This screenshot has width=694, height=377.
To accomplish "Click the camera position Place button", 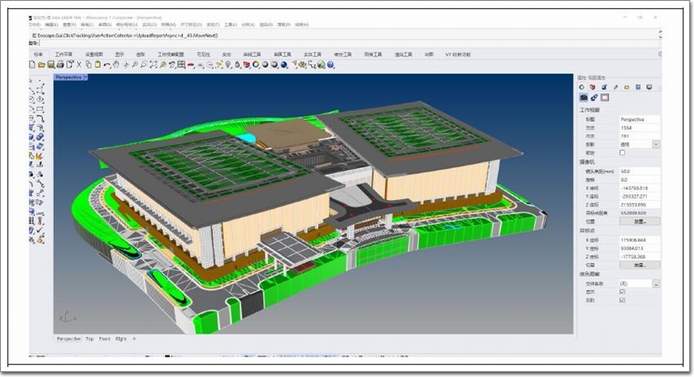I will coord(640,221).
